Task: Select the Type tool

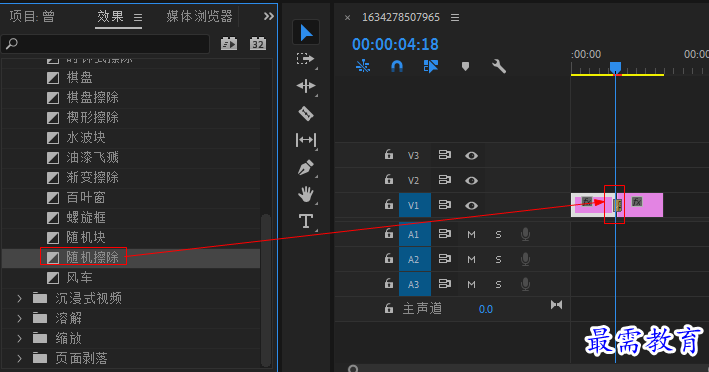Action: 306,221
